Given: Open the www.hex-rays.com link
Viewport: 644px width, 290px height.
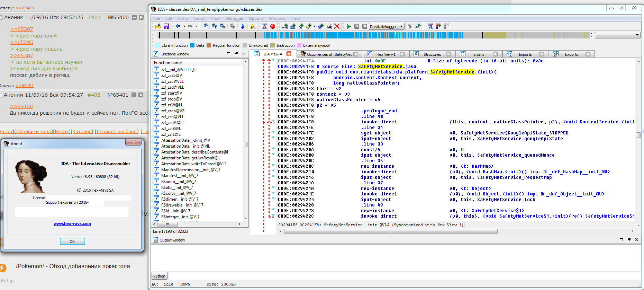Looking at the screenshot, I should [72, 223].
